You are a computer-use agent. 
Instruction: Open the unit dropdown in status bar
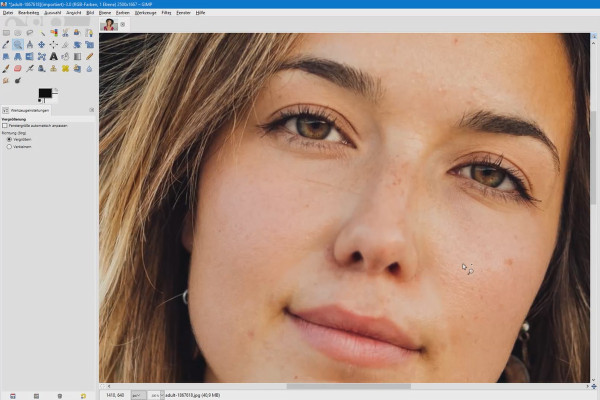138,395
